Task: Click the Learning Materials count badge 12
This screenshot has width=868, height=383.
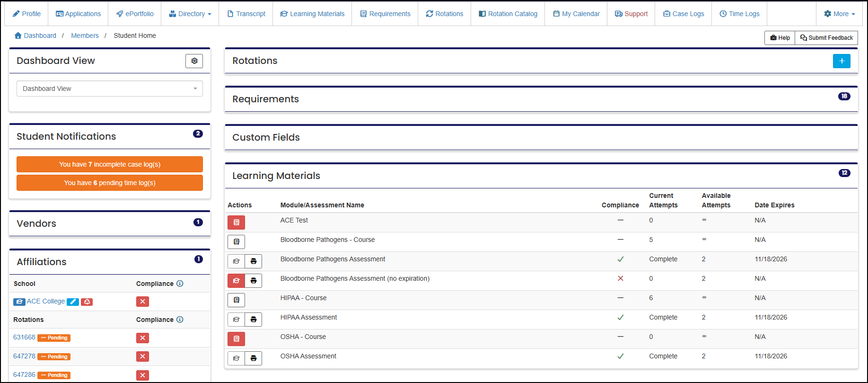Action: tap(844, 173)
